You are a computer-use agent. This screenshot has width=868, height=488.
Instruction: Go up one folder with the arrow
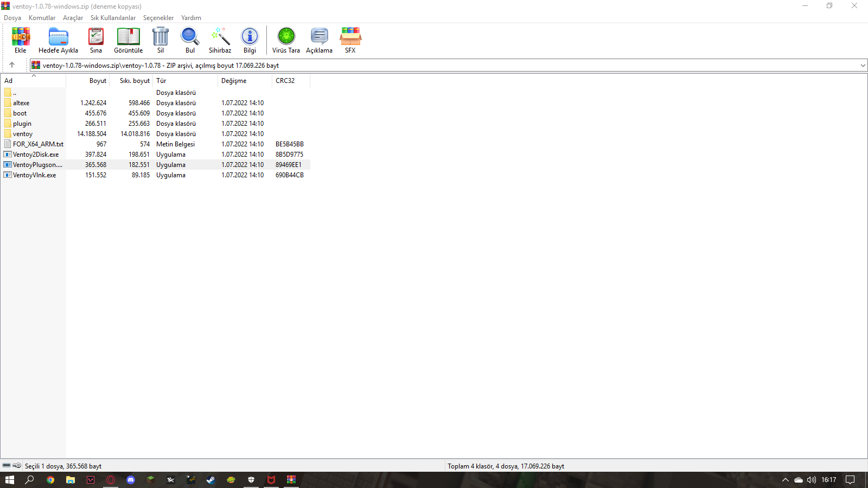12,65
